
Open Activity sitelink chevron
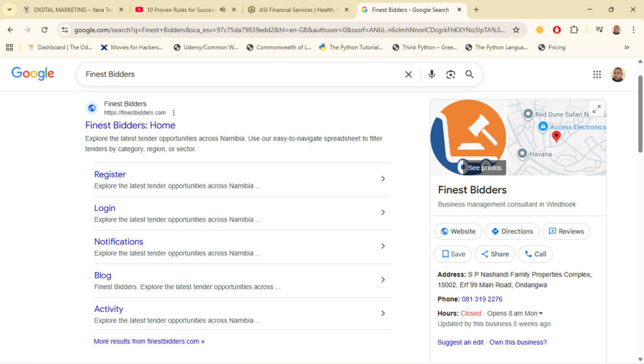(383, 314)
